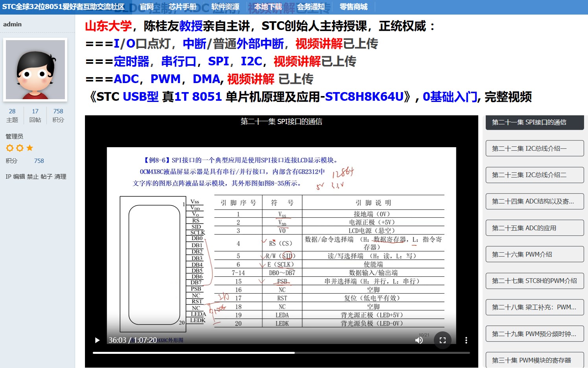Play the SPI interface video
The width and height of the screenshot is (588, 368).
click(x=97, y=340)
